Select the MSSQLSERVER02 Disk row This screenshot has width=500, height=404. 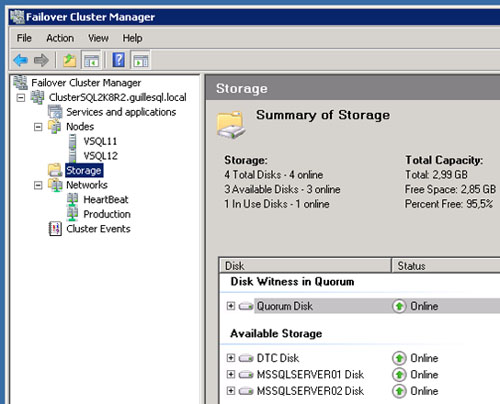360,391
